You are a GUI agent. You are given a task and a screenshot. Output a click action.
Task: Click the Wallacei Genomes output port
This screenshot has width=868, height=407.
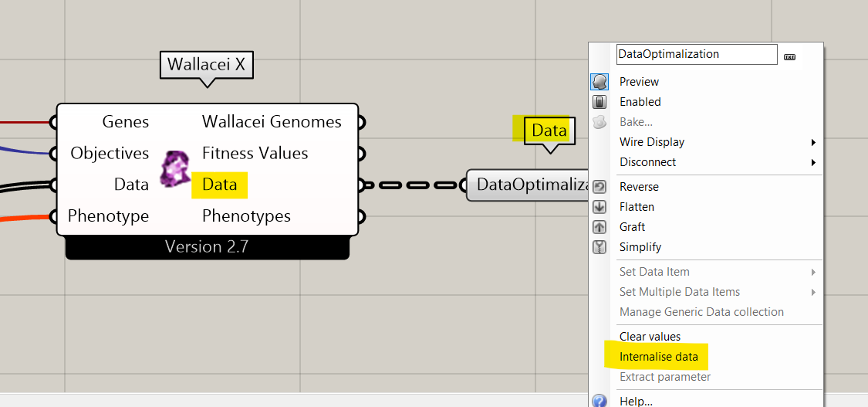360,122
